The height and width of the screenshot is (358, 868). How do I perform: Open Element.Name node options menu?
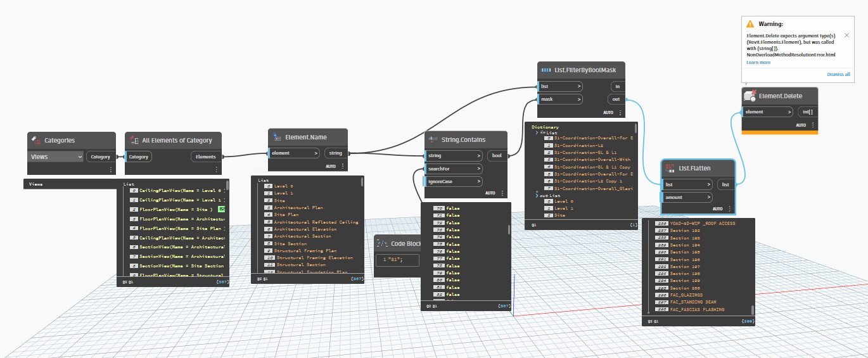tap(343, 166)
